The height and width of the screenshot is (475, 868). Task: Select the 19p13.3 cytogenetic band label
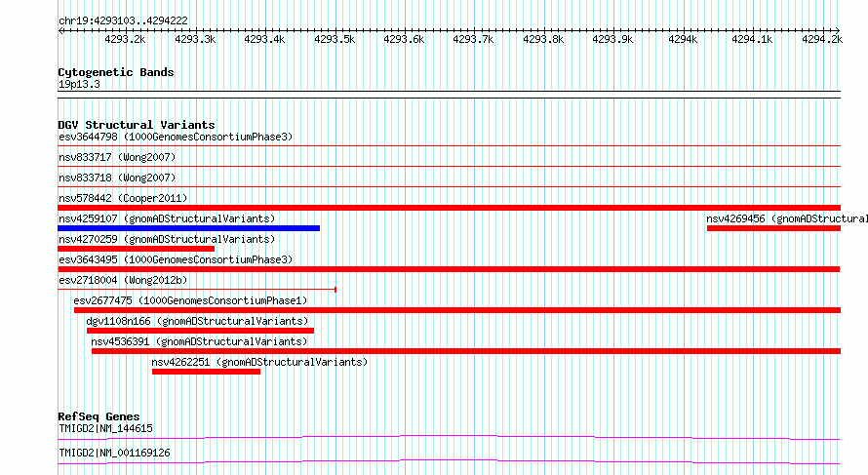(x=79, y=84)
